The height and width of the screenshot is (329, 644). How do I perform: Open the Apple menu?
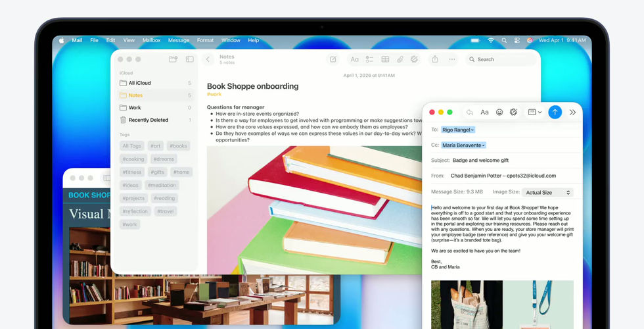(62, 40)
